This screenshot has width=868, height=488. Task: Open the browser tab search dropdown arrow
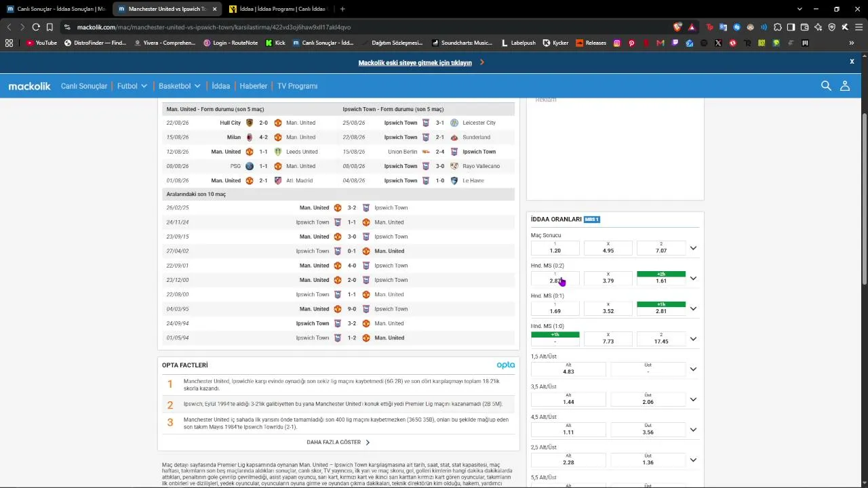pyautogui.click(x=800, y=9)
